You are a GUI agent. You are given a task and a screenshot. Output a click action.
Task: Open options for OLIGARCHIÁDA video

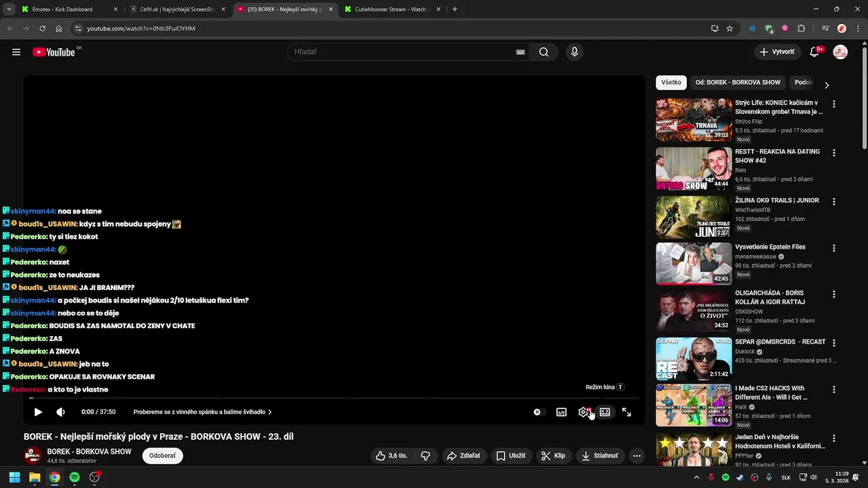tap(834, 295)
